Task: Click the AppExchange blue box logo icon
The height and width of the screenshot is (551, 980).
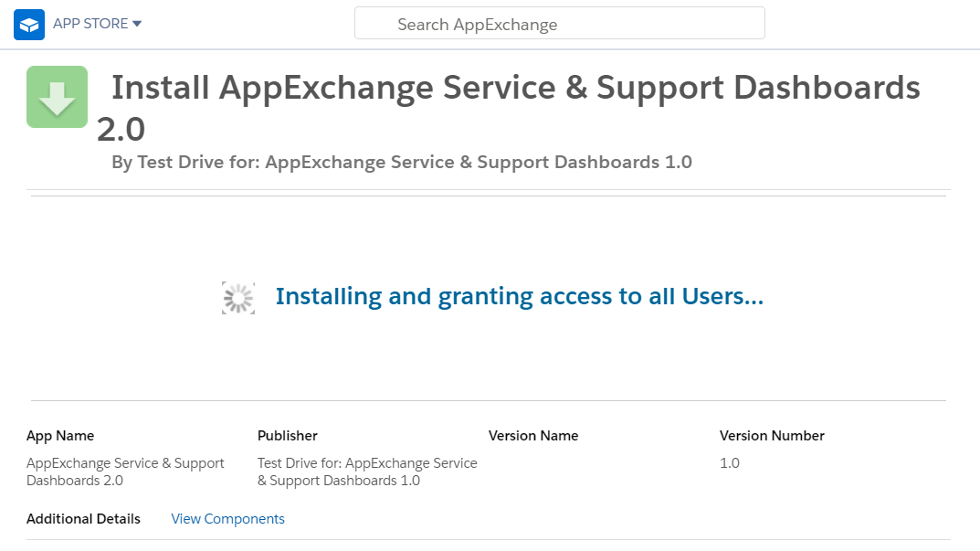Action: pos(28,25)
